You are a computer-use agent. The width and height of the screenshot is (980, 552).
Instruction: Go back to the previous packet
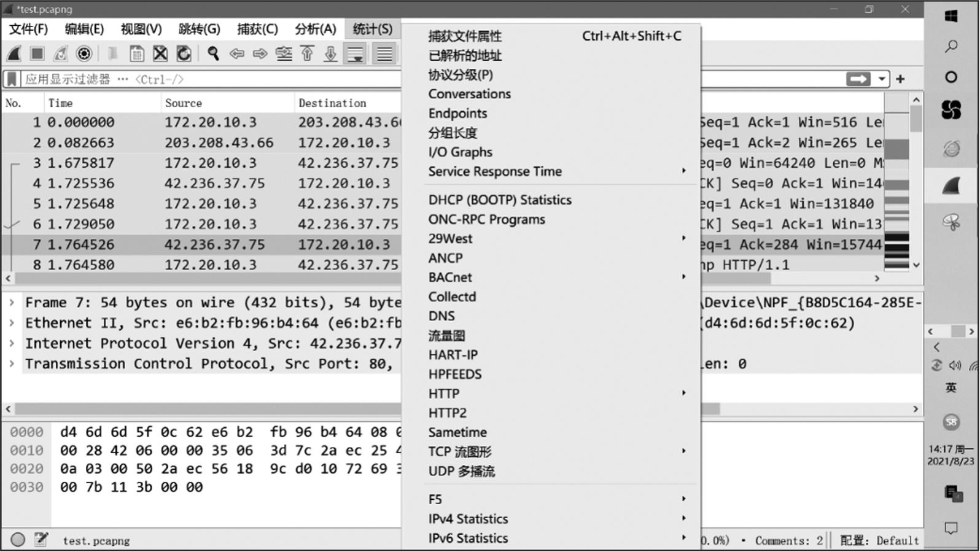pyautogui.click(x=236, y=54)
